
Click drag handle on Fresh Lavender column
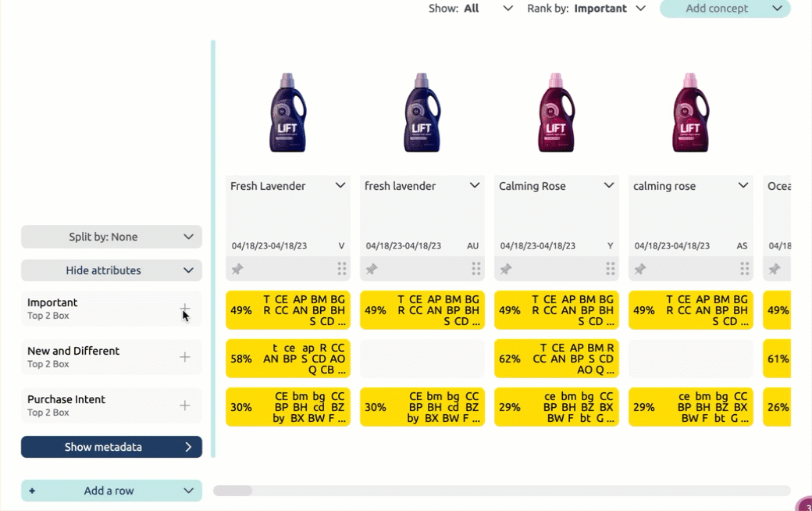pyautogui.click(x=342, y=269)
